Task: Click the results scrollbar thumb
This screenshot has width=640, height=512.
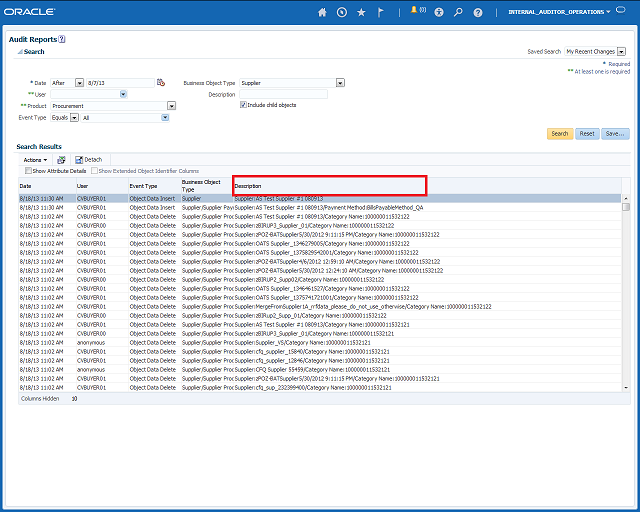Action: (626, 207)
